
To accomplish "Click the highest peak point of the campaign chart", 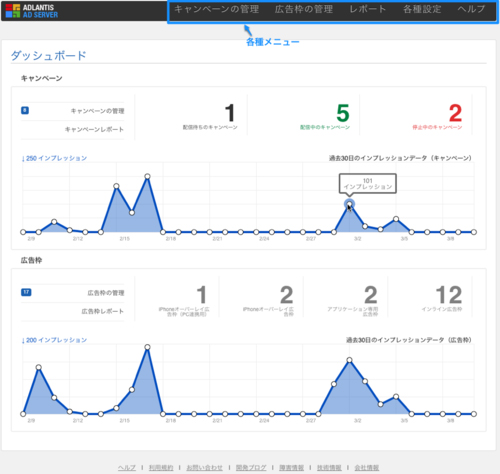I will [x=147, y=176].
